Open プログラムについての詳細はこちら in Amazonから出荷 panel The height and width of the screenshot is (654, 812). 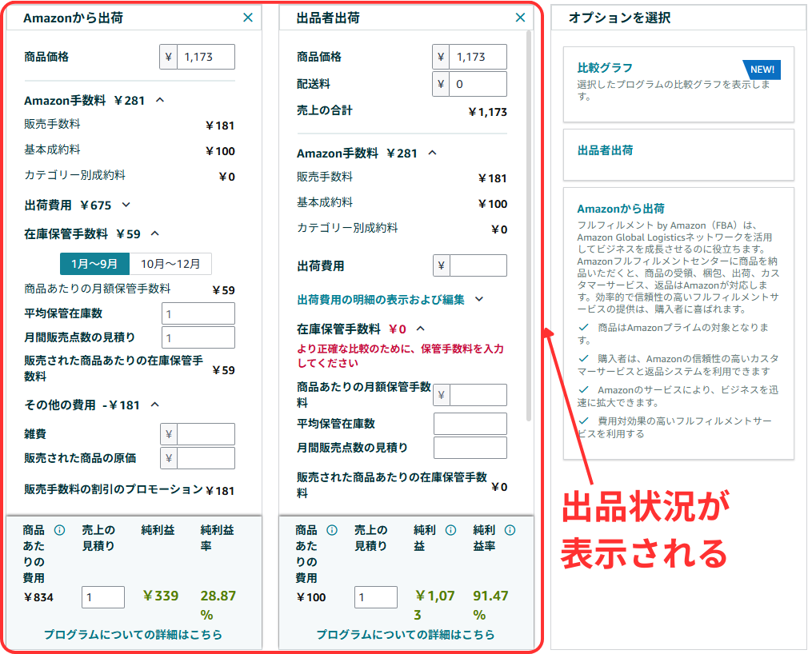[x=133, y=634]
